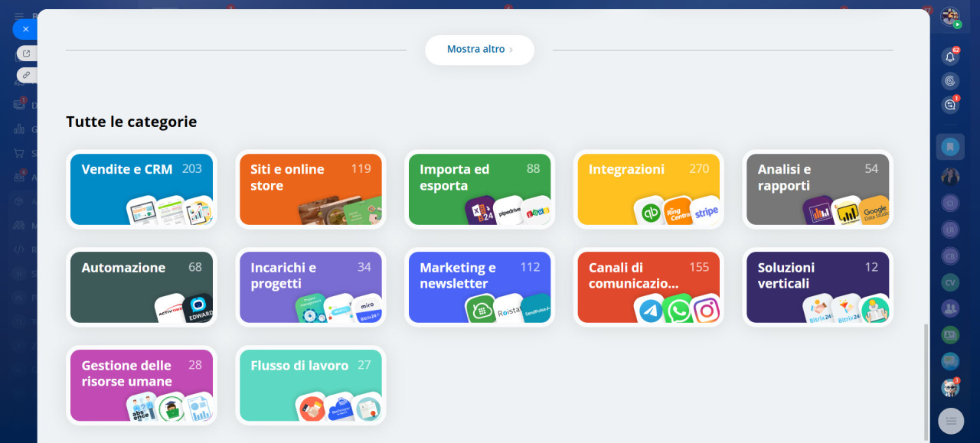Click round menu button at bottom right
The width and height of the screenshot is (980, 443).
point(951,421)
